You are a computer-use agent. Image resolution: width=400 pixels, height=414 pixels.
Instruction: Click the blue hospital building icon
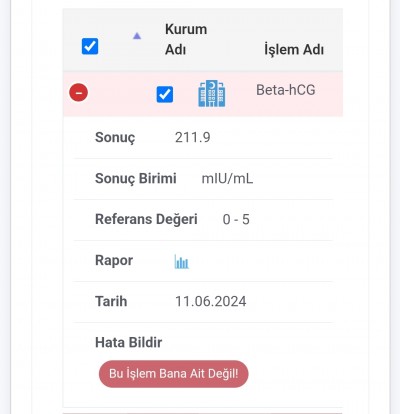coord(212,94)
